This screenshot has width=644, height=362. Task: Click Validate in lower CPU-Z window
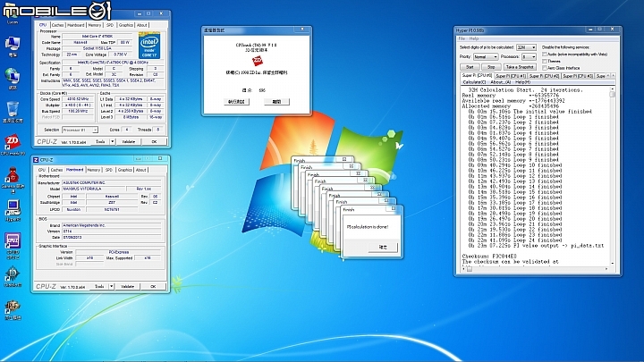tap(127, 287)
